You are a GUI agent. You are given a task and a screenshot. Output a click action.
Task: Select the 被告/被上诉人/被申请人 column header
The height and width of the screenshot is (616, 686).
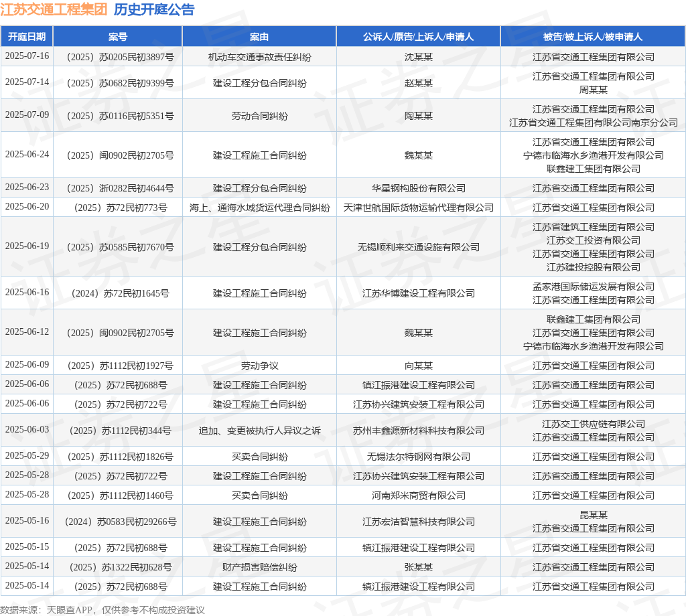point(593,37)
